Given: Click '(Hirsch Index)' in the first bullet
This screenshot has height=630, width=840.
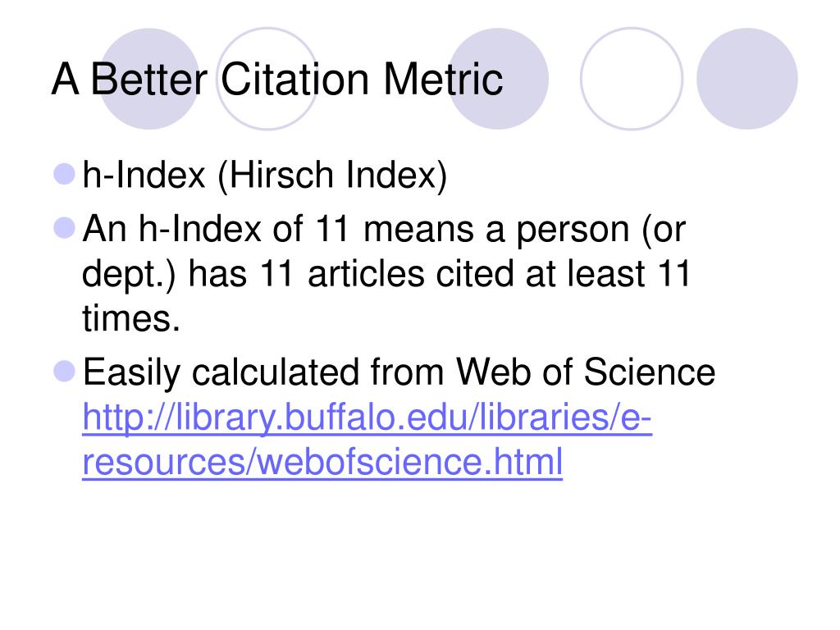Looking at the screenshot, I should pyautogui.click(x=332, y=176).
